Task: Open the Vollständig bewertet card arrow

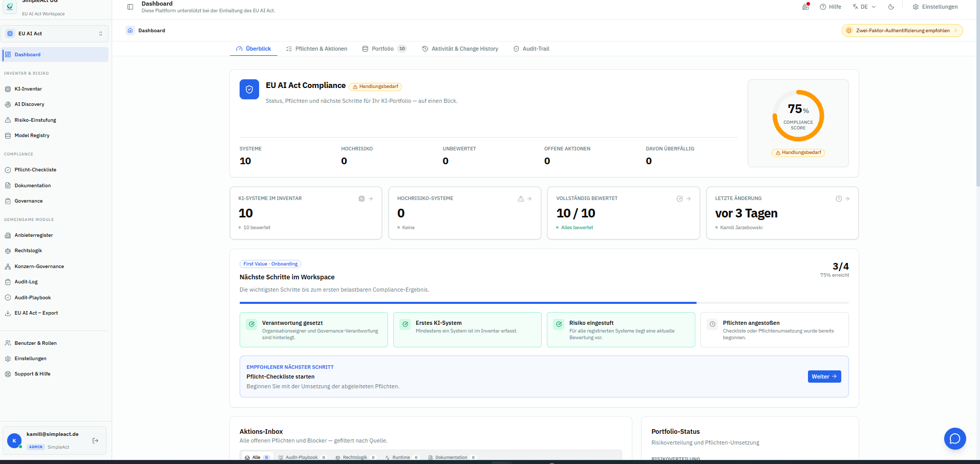Action: tap(689, 198)
